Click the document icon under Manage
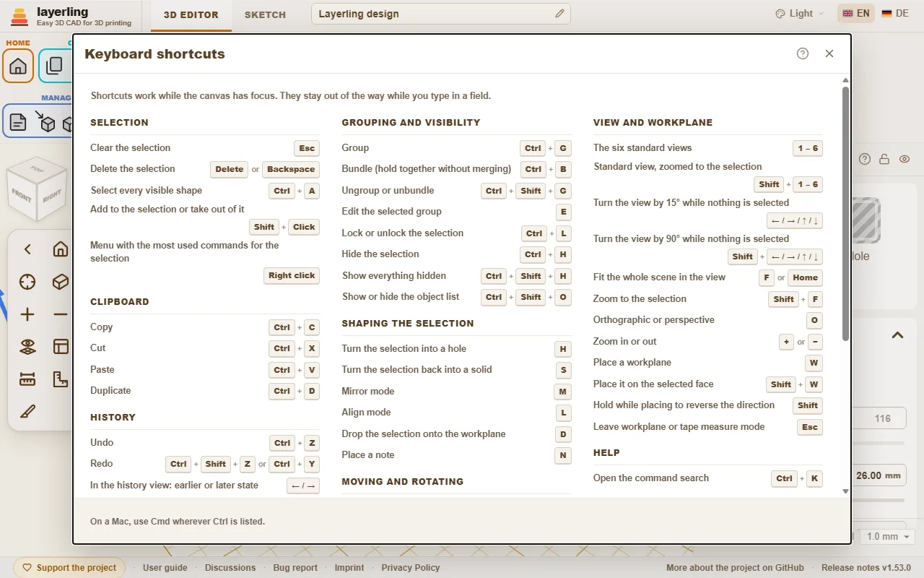This screenshot has width=924, height=578. [x=18, y=123]
